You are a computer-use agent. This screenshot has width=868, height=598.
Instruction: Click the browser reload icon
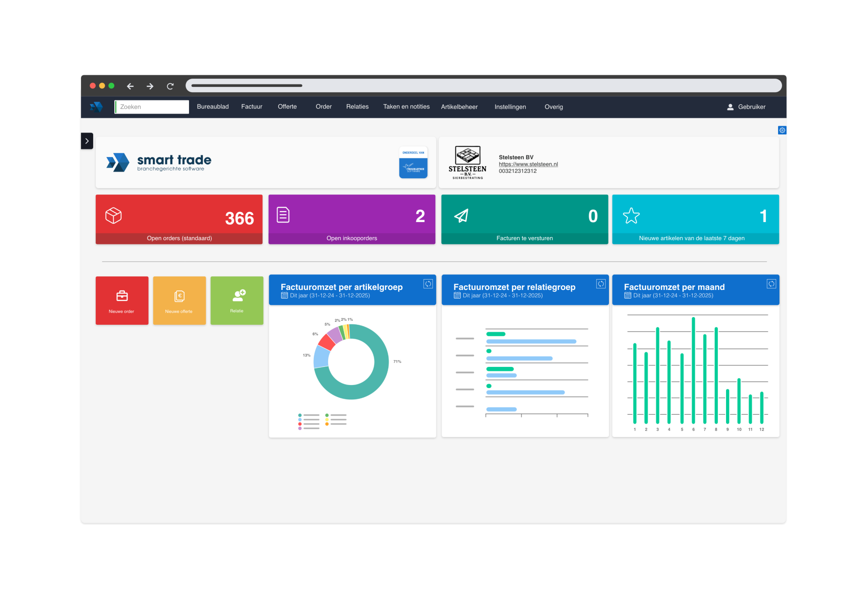(170, 86)
